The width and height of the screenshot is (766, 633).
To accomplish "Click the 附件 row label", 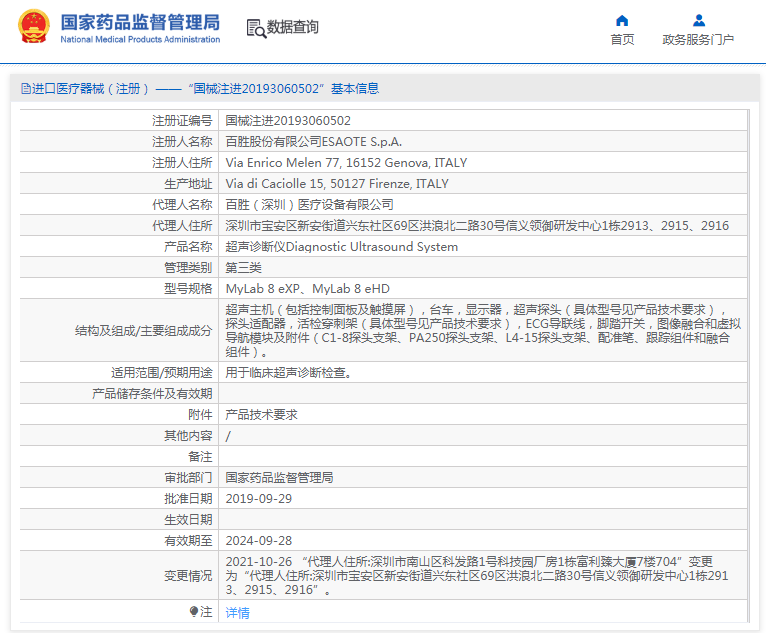I will coord(200,415).
